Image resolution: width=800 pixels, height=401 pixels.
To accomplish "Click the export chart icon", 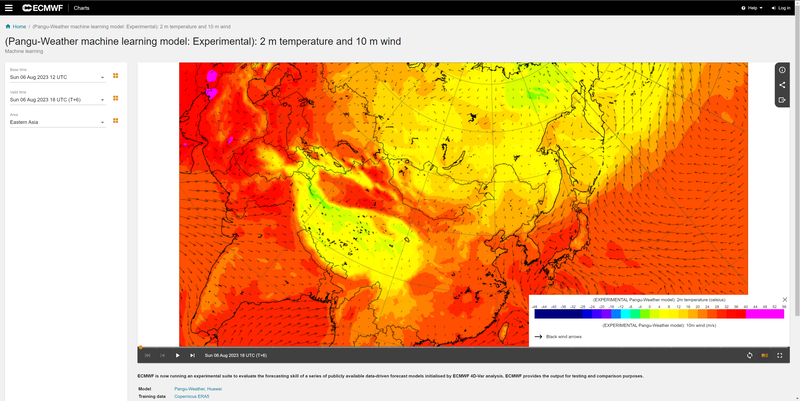I will (782, 100).
